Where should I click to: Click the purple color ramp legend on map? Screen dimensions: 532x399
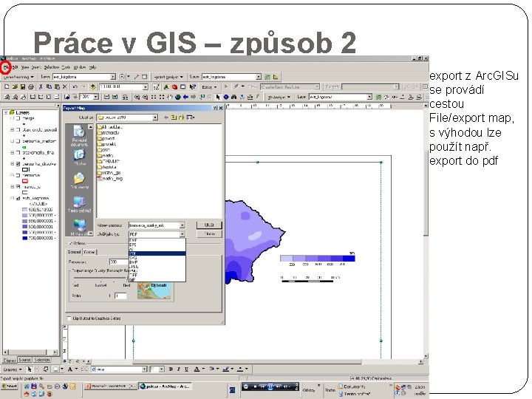(x=318, y=259)
